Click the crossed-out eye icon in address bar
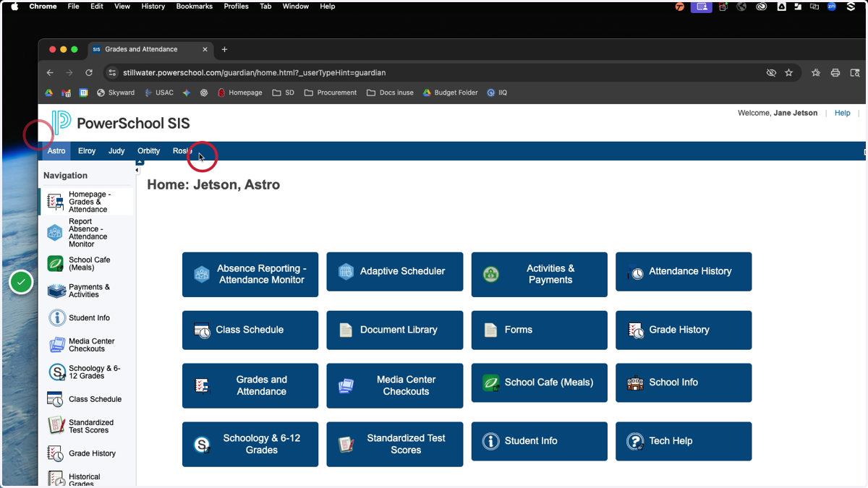This screenshot has width=868, height=488. coord(771,72)
